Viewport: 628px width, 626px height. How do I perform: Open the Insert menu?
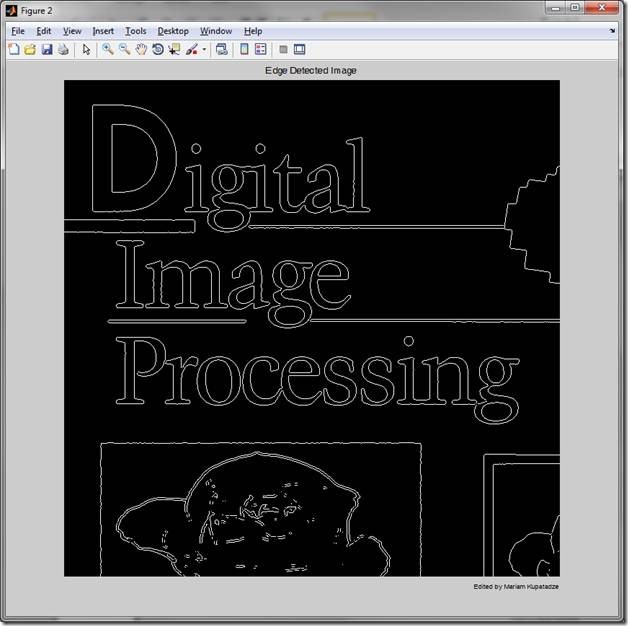pos(103,31)
